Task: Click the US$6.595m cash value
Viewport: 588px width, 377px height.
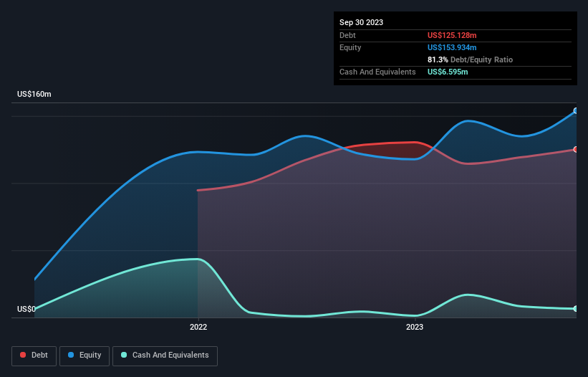Action: coord(448,72)
